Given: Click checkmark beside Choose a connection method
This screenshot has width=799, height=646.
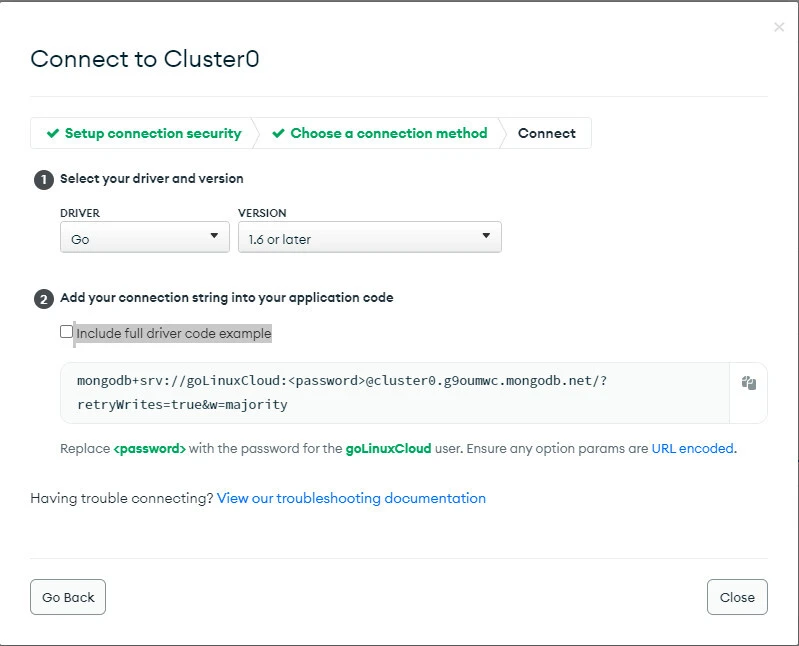Looking at the screenshot, I should point(279,134).
